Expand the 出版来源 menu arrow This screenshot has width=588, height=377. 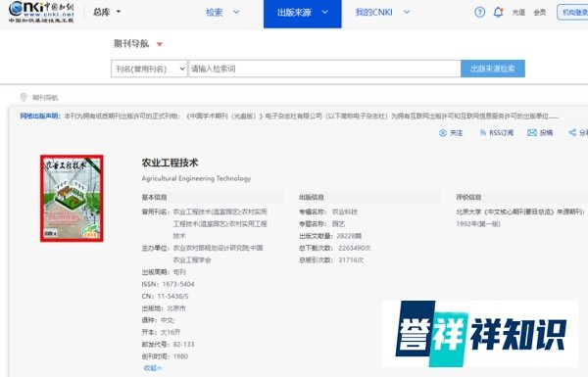[324, 12]
